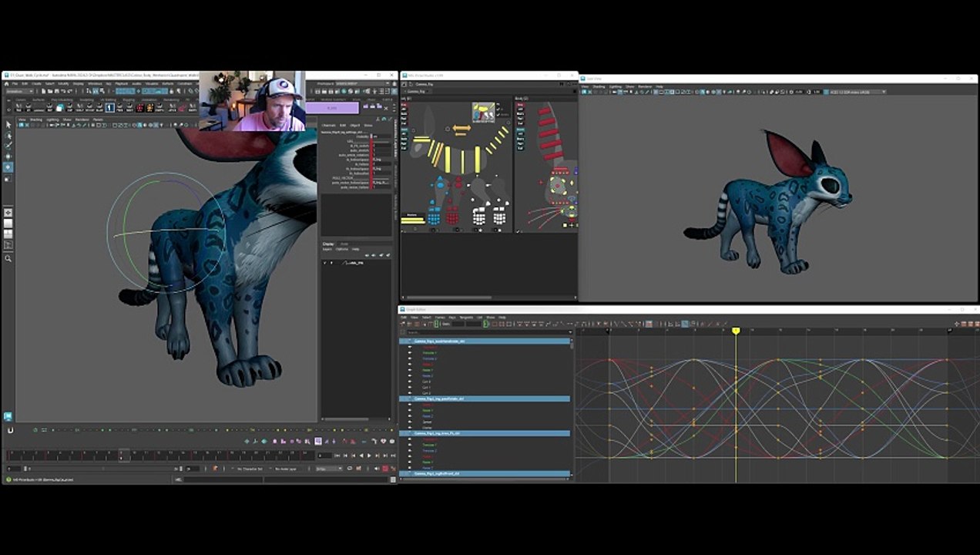Open the magnifier search icon in left sidebar

coord(8,258)
